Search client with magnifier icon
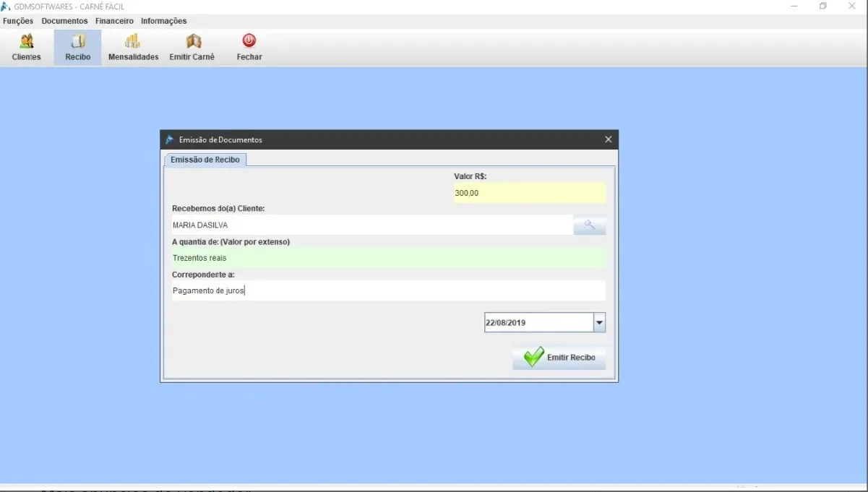868x492 pixels. click(590, 225)
